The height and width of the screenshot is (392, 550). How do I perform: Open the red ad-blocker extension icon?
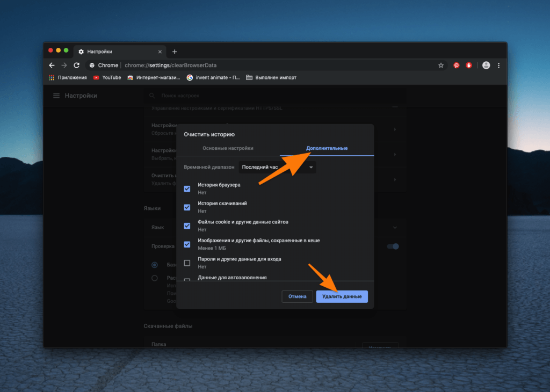pyautogui.click(x=468, y=65)
